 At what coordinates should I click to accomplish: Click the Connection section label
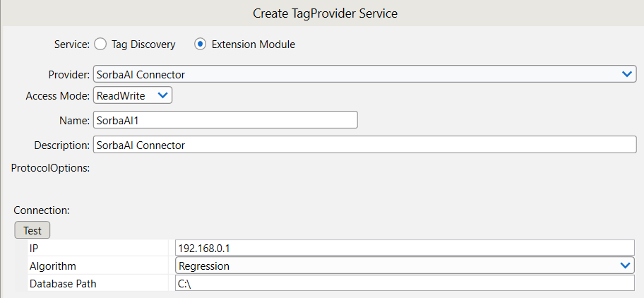tap(42, 210)
